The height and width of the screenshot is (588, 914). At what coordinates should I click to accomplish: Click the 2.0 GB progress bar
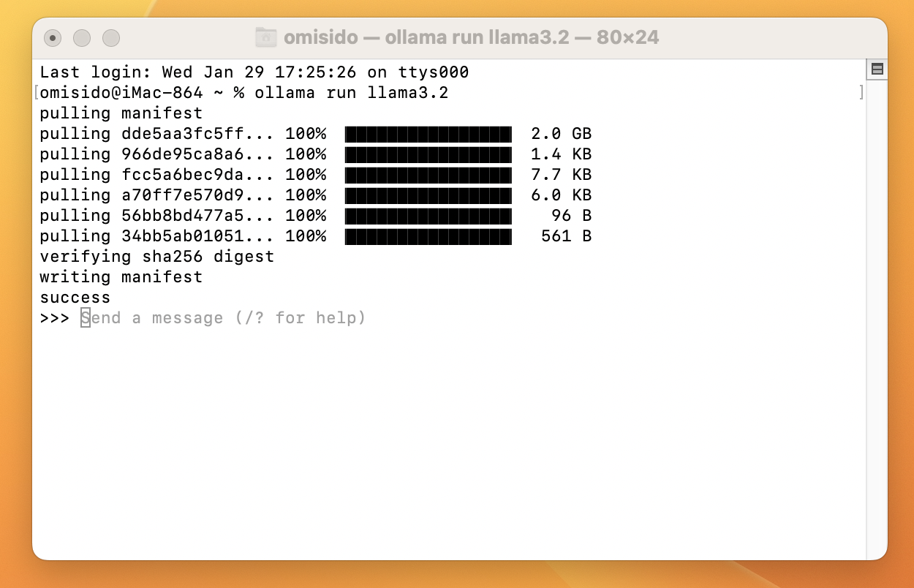[x=428, y=134]
